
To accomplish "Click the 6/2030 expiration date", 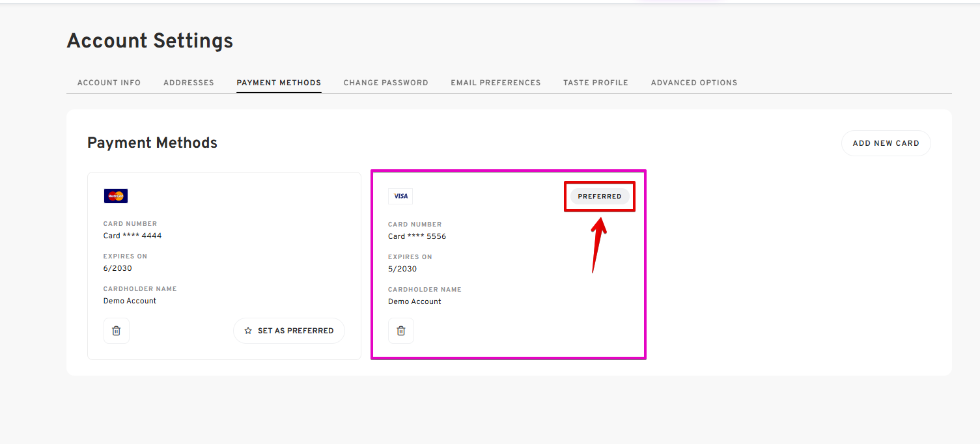I will (x=118, y=268).
